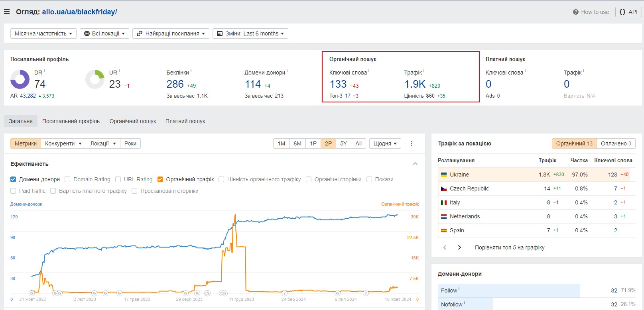Click the info icon next to Домени-донори
This screenshot has width=644, height=310.
pos(287,71)
